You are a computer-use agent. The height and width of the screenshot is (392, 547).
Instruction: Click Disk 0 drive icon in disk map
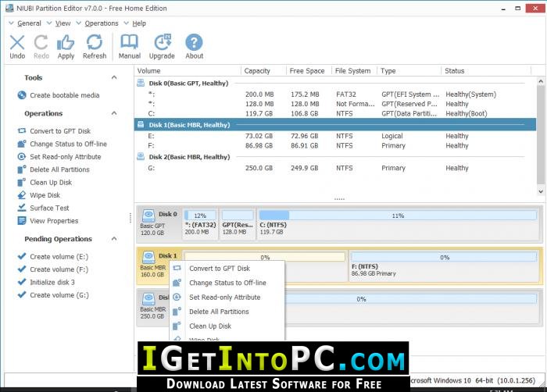coord(148,216)
